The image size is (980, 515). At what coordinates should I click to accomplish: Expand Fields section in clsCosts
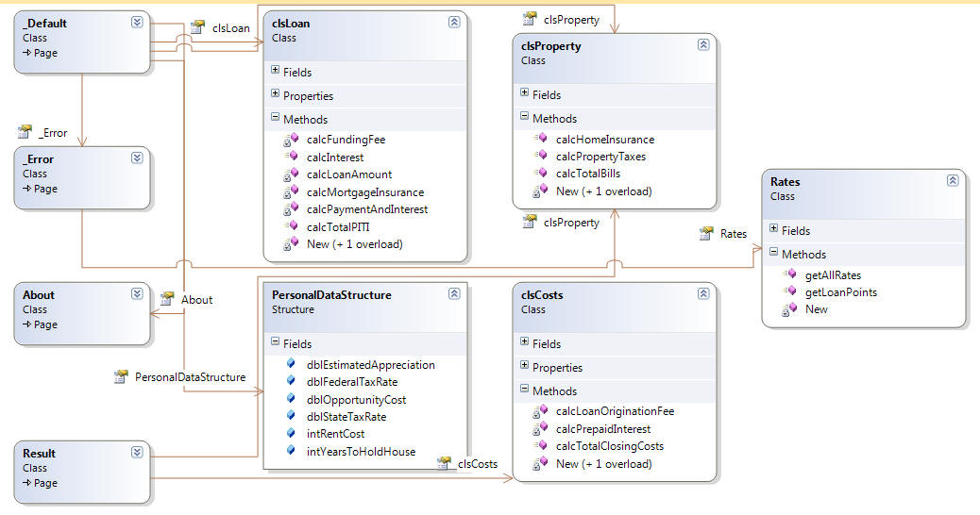tap(524, 341)
